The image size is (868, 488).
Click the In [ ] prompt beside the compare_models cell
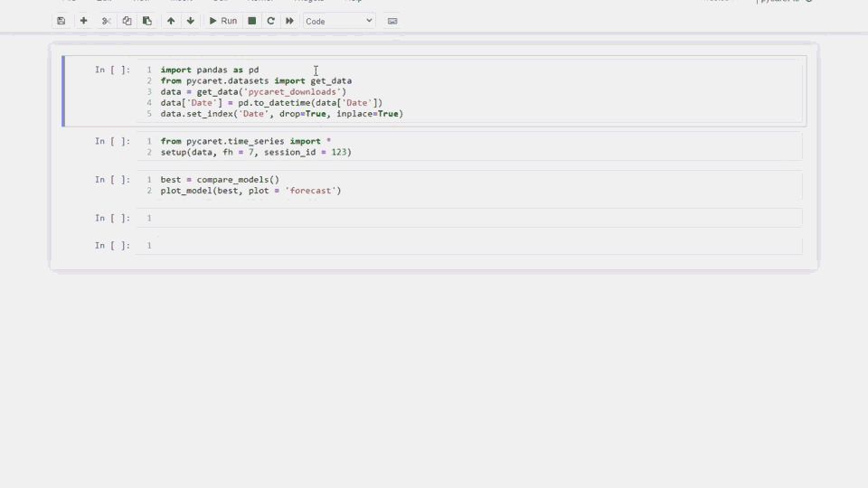coord(112,180)
